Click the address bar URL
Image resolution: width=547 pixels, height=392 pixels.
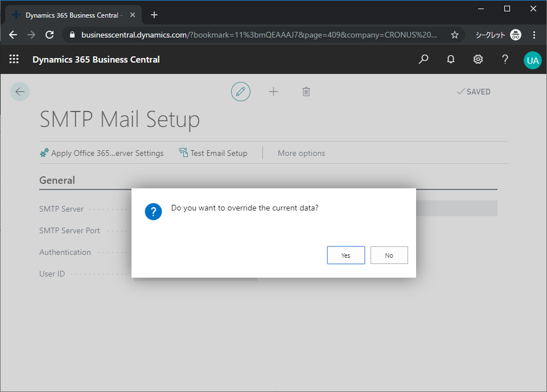[x=259, y=35]
